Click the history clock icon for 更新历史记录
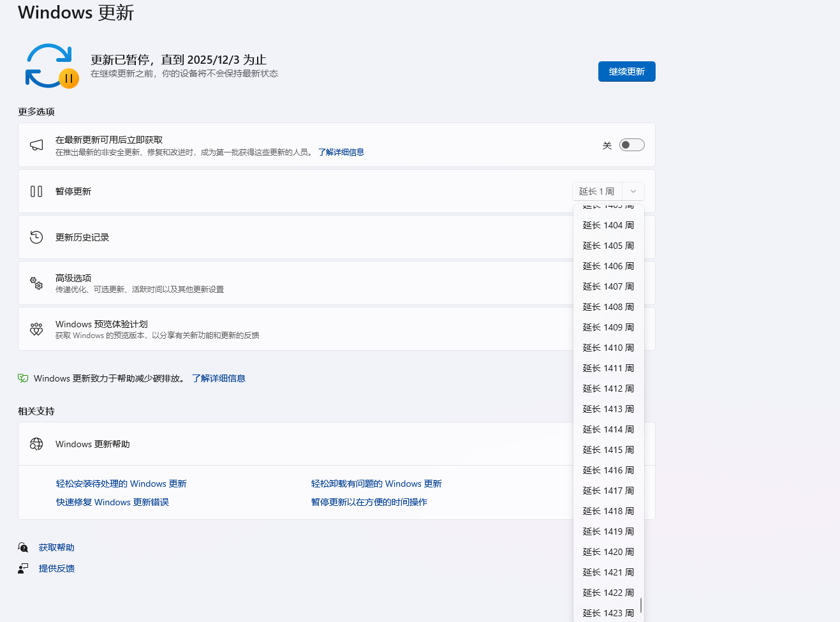This screenshot has width=840, height=622. [36, 237]
